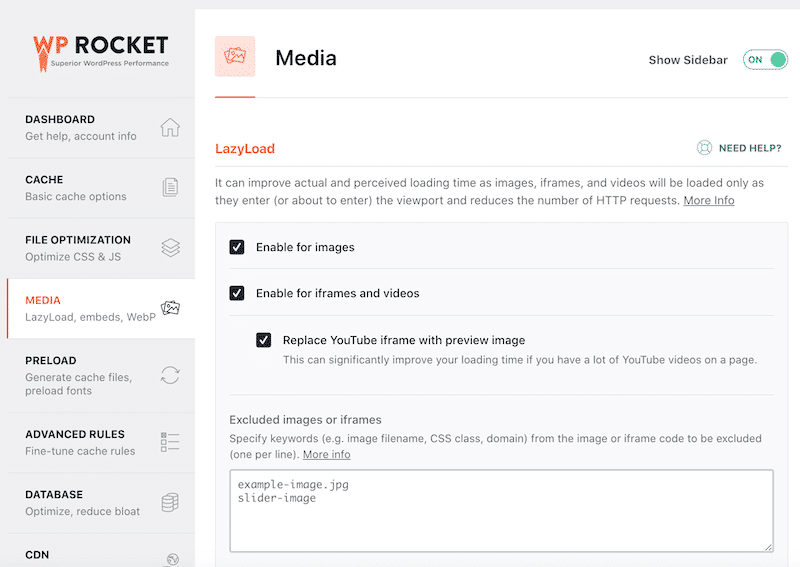The image size is (800, 567).
Task: Open the CACHE menu item
Action: 101,188
